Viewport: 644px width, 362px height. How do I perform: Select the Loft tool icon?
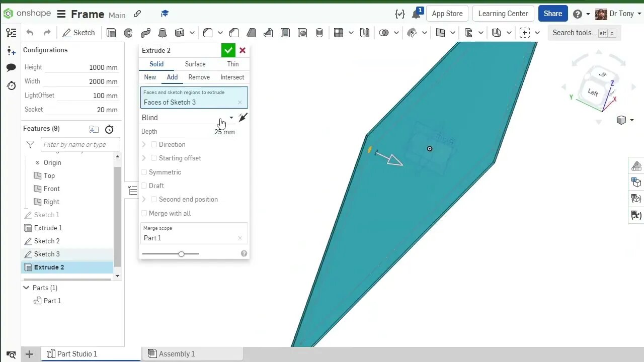point(163,33)
